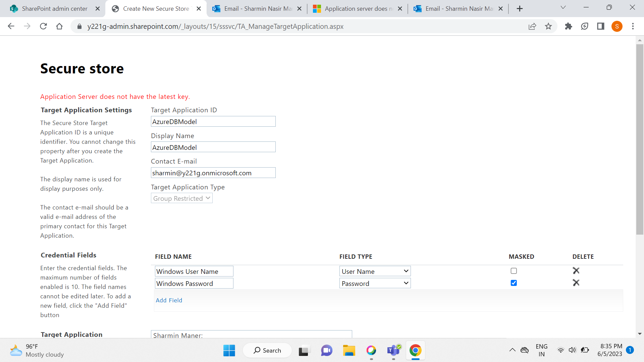Open a new browser tab
The height and width of the screenshot is (362, 644).
tap(520, 9)
